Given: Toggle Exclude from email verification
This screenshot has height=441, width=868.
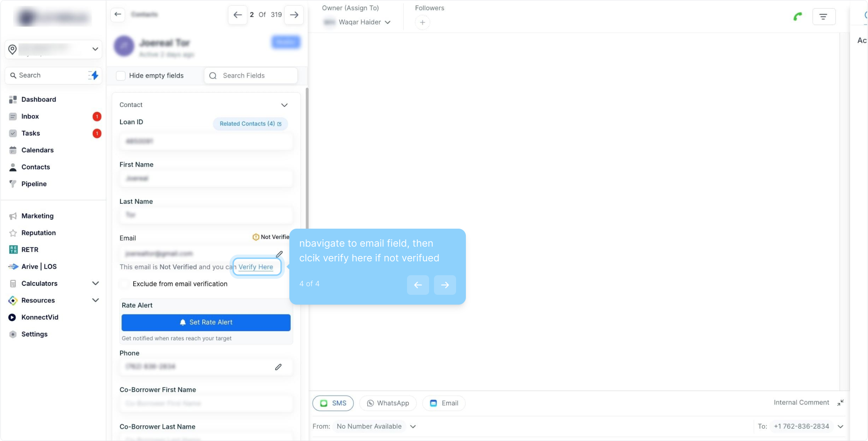Looking at the screenshot, I should coord(125,284).
